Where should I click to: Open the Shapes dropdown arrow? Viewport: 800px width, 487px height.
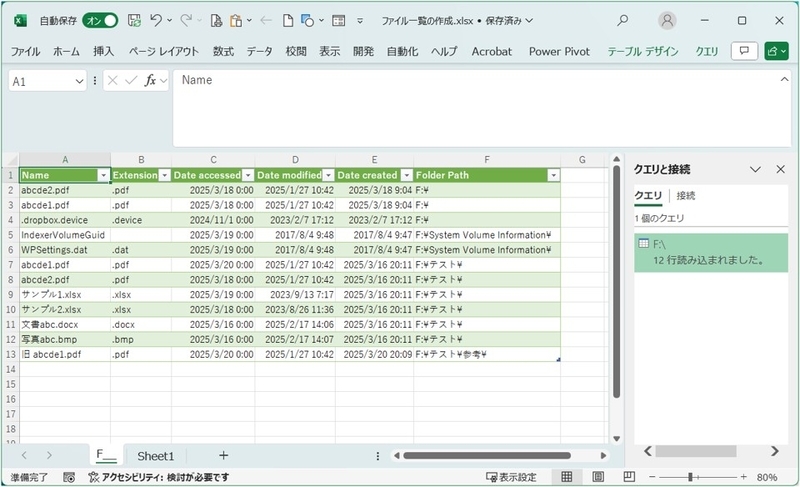[321, 20]
